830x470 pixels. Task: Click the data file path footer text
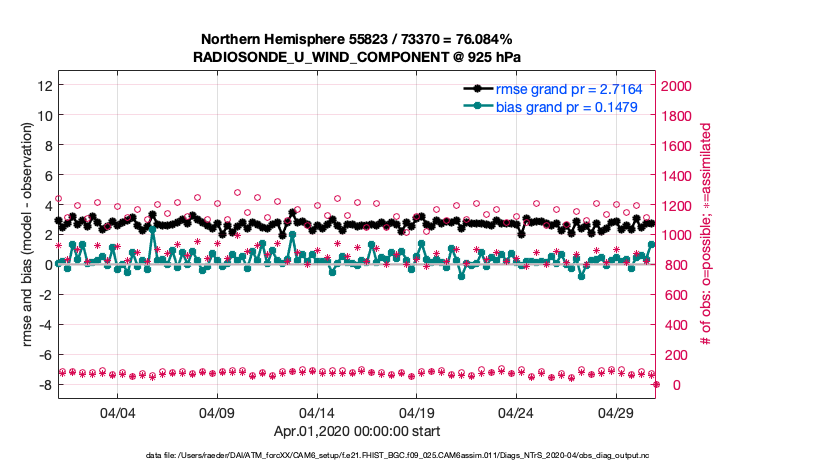(x=356, y=456)
